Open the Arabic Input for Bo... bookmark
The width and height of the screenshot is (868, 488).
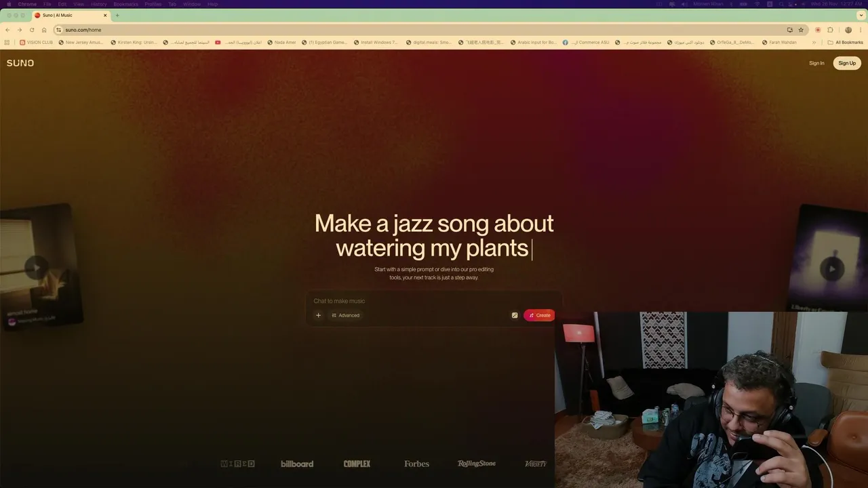tap(533, 42)
